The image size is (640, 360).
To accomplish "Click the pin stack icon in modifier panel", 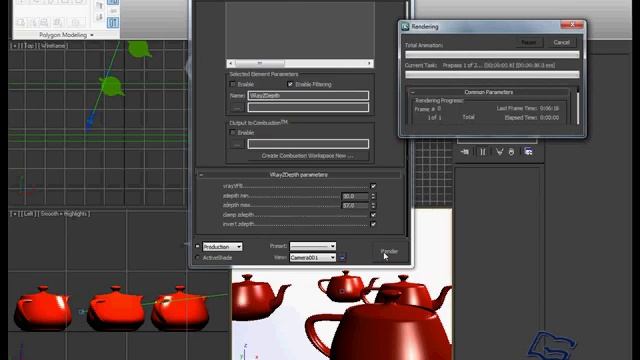I will click(x=464, y=152).
